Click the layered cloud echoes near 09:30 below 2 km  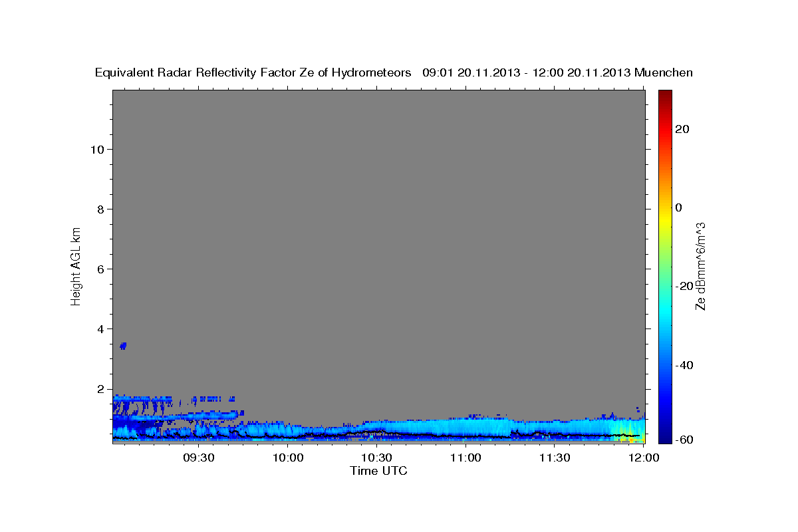(x=176, y=418)
